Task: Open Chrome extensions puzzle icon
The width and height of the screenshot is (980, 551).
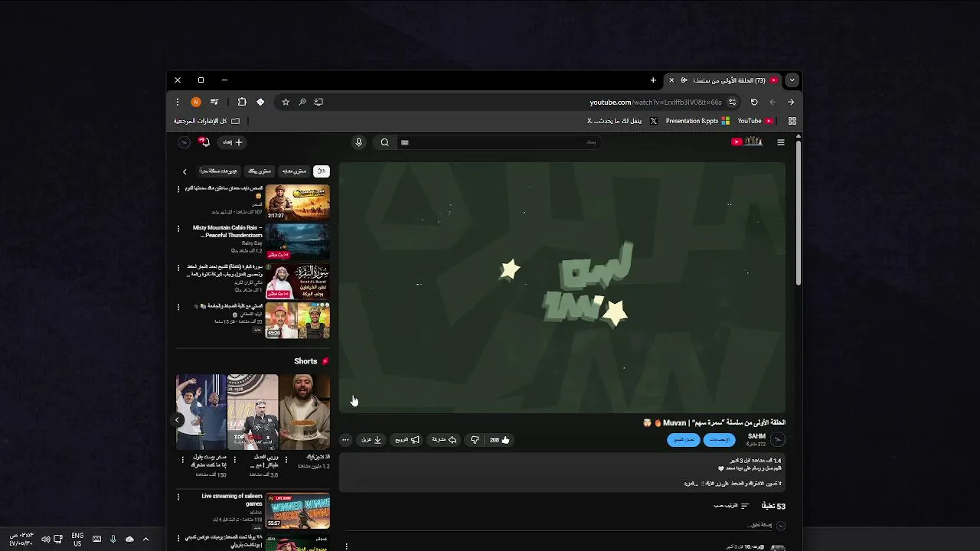Action: point(242,102)
